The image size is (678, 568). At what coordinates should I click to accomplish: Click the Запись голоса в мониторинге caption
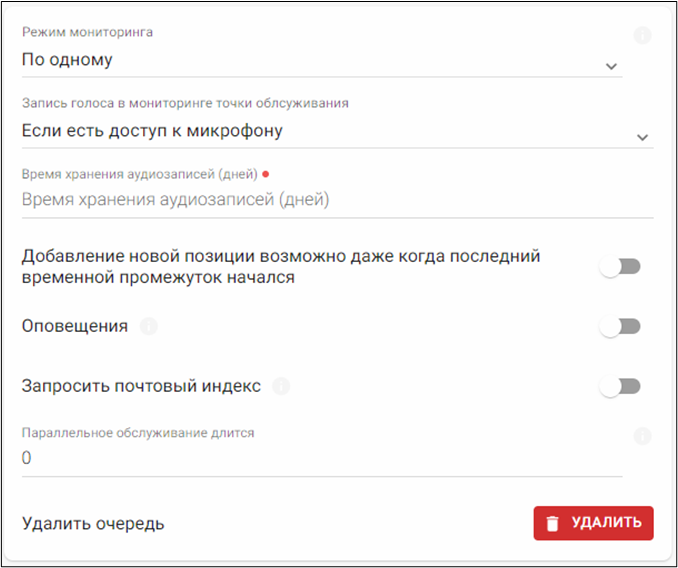[185, 103]
